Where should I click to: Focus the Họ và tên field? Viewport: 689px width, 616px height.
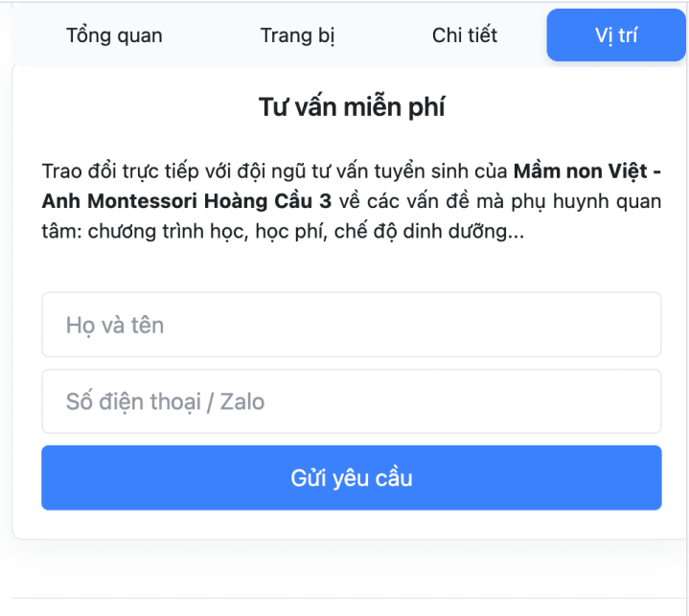point(352,324)
